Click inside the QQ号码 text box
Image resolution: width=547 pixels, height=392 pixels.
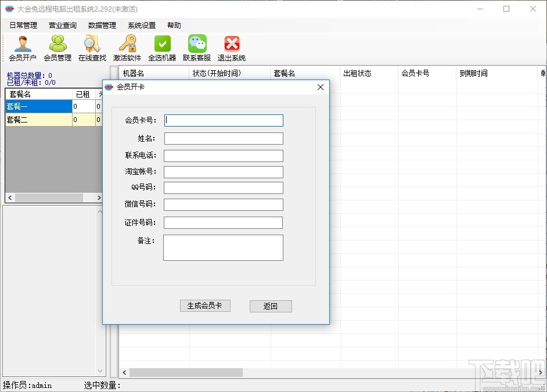(x=224, y=188)
